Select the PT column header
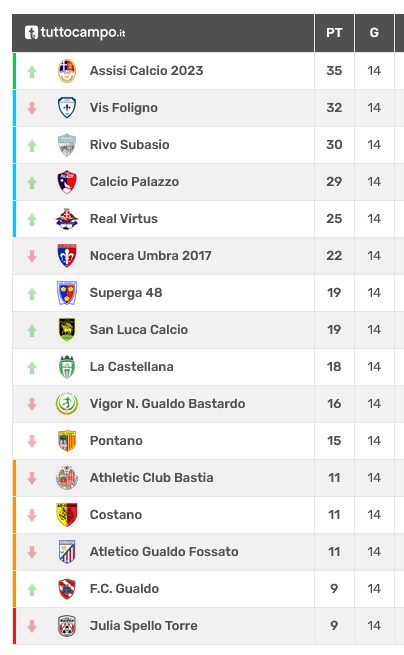Screen dimensions: 404x655 pos(334,33)
